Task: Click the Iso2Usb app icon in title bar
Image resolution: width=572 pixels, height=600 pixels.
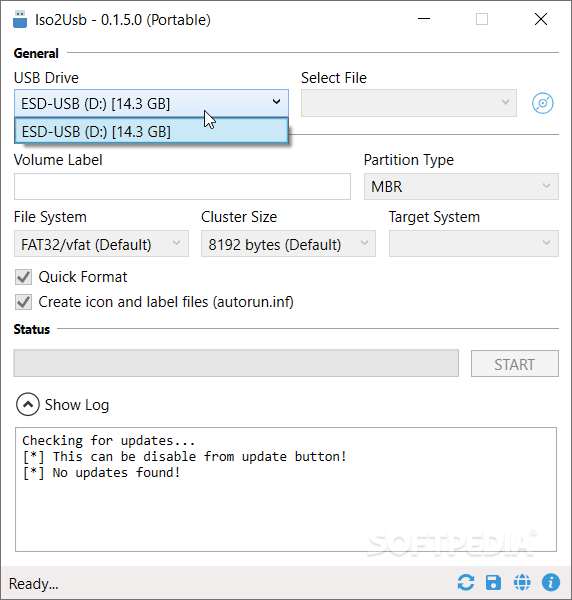Action: tap(20, 20)
